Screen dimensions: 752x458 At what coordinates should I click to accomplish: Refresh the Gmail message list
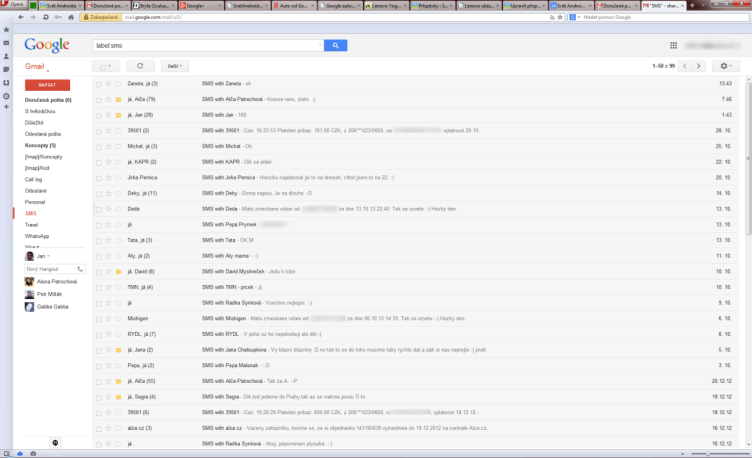point(140,66)
